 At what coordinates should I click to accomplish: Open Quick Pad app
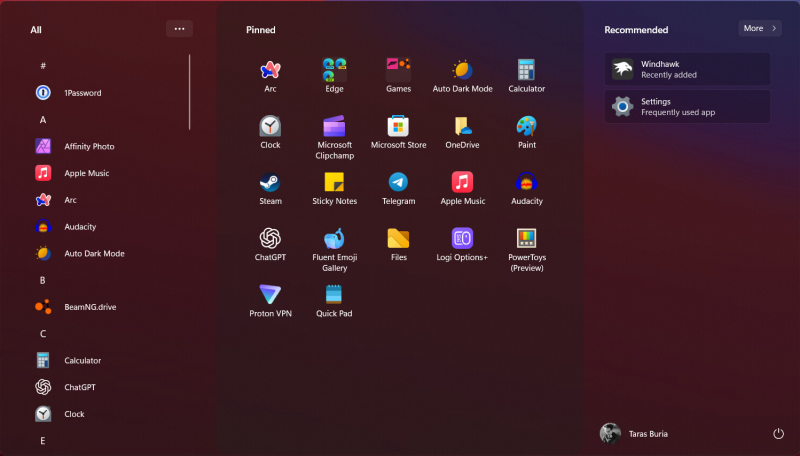(x=334, y=300)
